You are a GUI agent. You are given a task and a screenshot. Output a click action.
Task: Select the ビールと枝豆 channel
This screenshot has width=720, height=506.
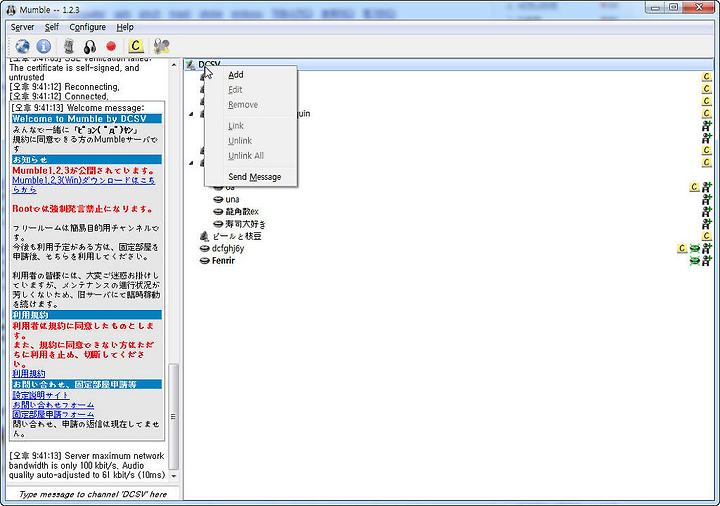237,236
